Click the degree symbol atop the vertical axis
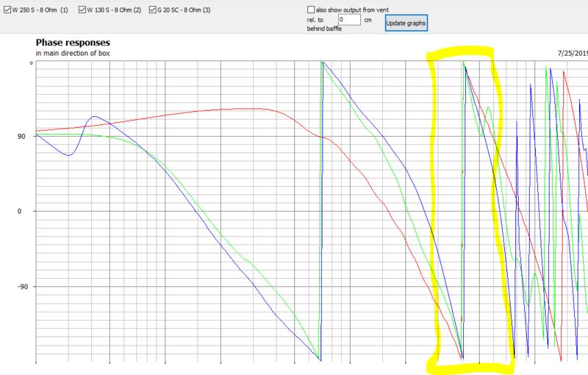The width and height of the screenshot is (588, 375). coord(31,64)
